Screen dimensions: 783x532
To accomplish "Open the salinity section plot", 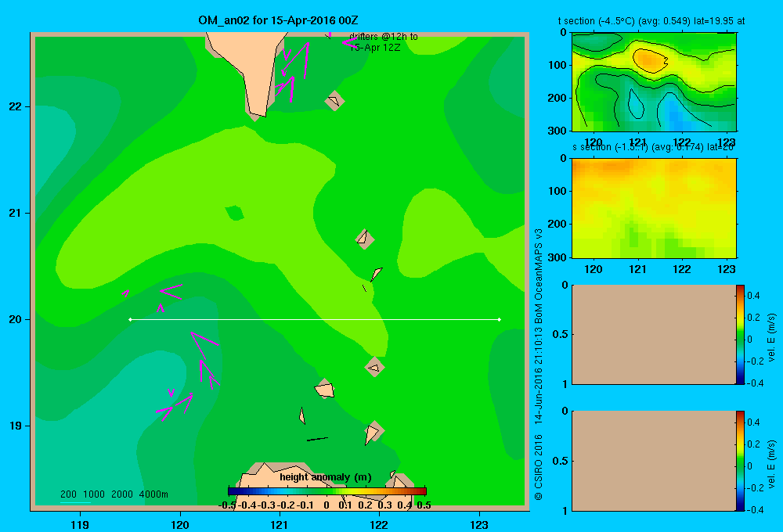I will coord(654,207).
